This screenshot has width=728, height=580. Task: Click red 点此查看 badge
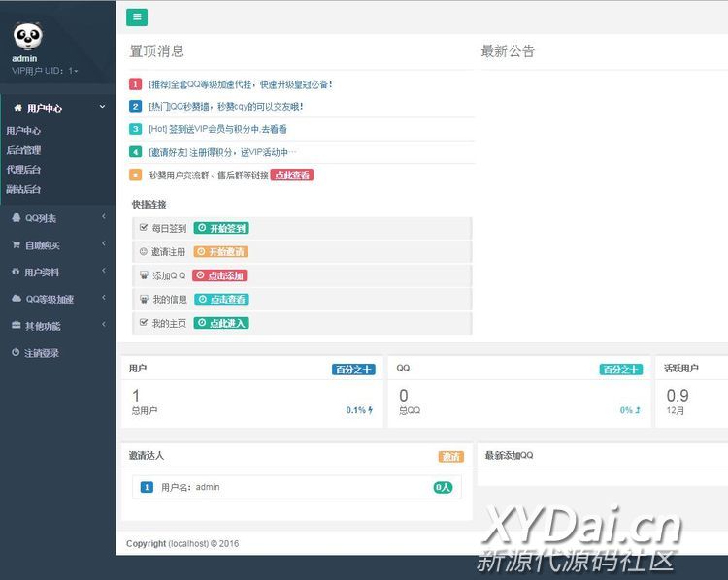[x=292, y=175]
